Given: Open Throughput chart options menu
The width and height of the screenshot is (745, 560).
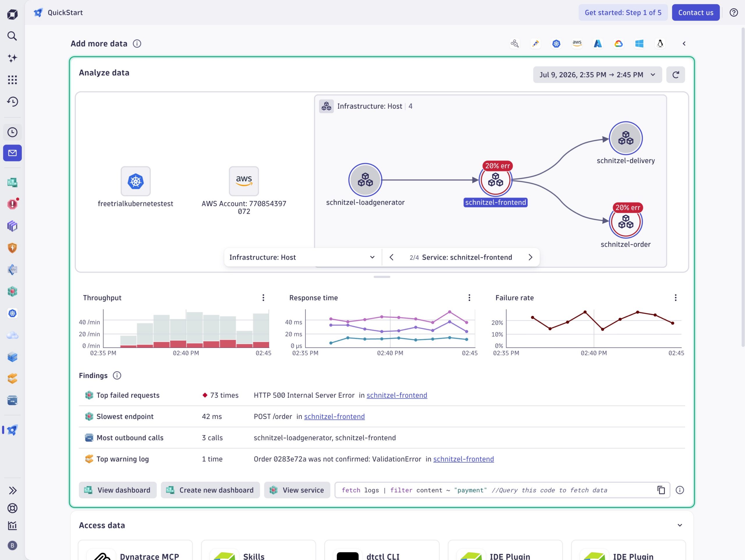Looking at the screenshot, I should coord(263,297).
